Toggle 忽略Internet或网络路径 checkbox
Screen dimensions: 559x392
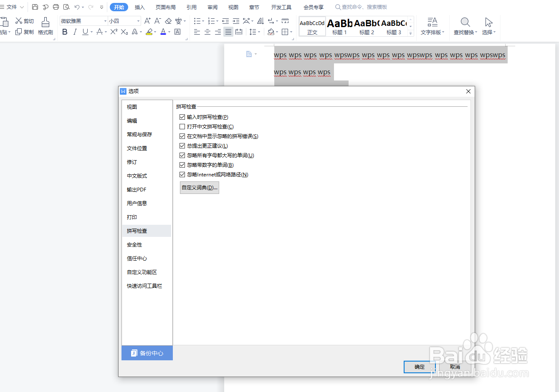pyautogui.click(x=182, y=175)
